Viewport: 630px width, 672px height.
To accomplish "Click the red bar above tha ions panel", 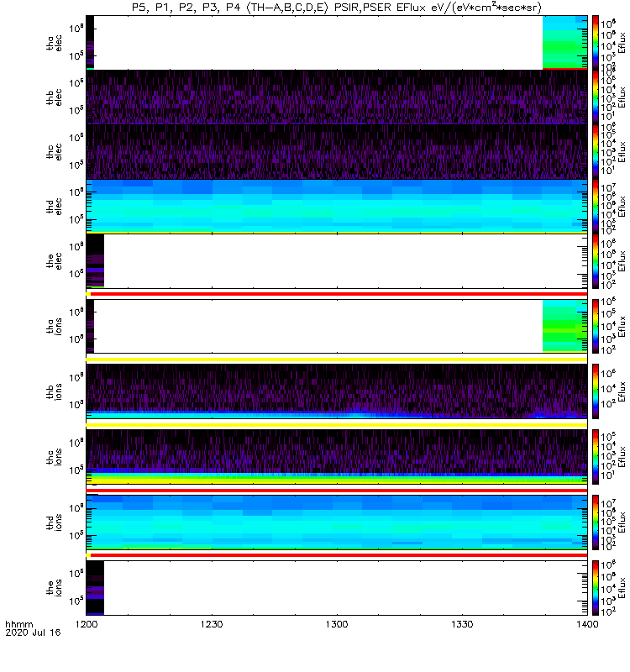I will pos(336,294).
